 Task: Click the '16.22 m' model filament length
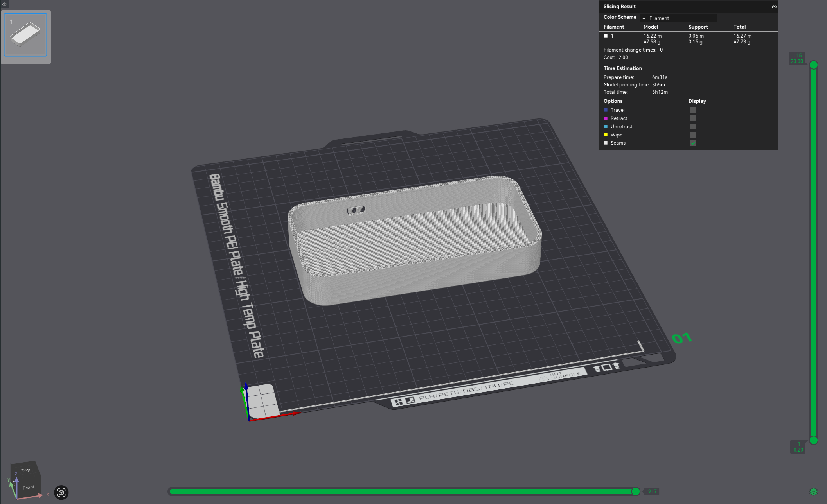point(653,36)
